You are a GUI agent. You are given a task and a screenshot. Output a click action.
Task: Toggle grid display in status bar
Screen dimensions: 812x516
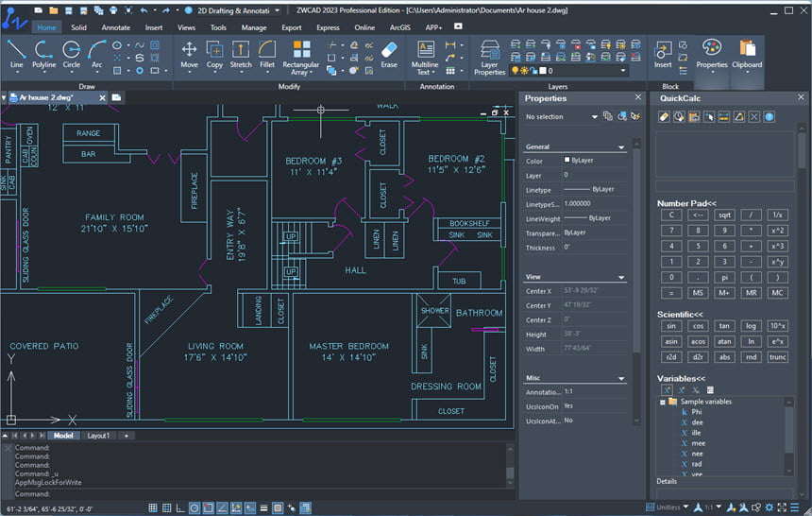[x=153, y=508]
